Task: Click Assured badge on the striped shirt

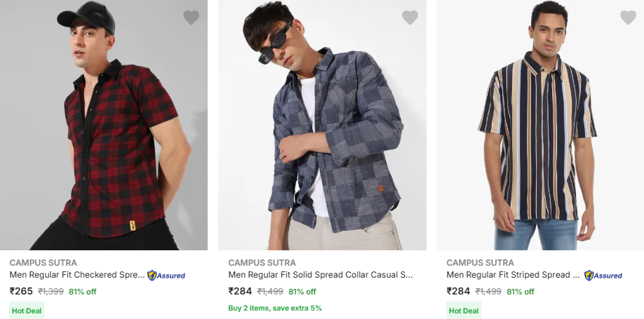Action: tap(603, 276)
